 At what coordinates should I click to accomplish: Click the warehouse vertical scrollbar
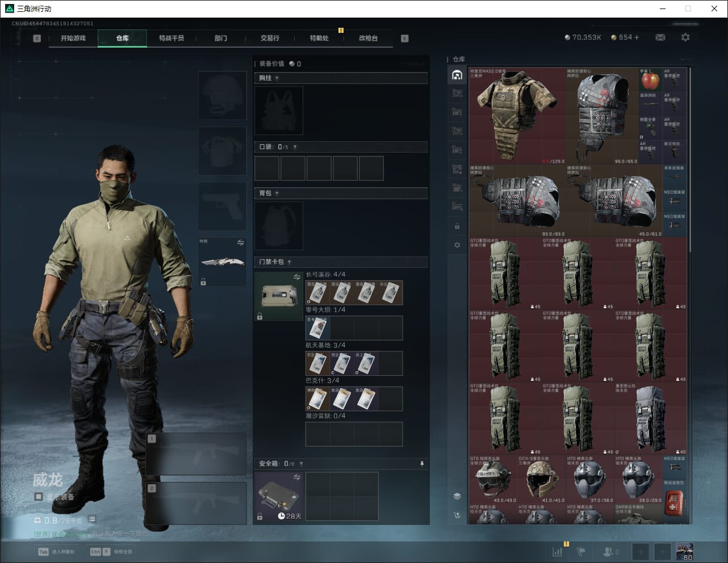pos(690,170)
